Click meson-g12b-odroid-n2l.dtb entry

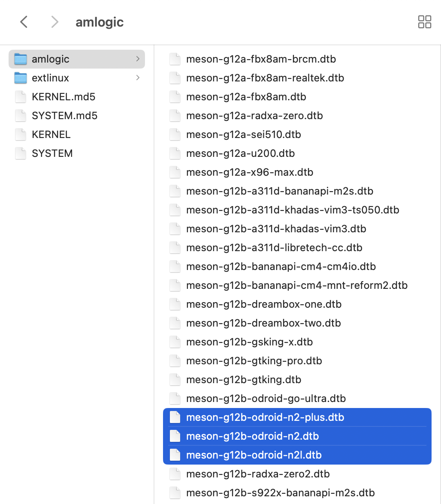tap(254, 455)
